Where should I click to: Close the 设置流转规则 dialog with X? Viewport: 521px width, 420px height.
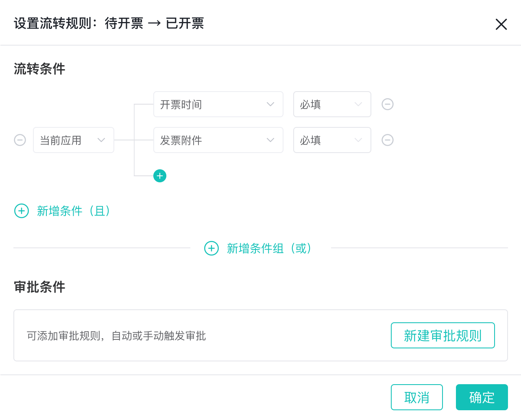tap(501, 24)
